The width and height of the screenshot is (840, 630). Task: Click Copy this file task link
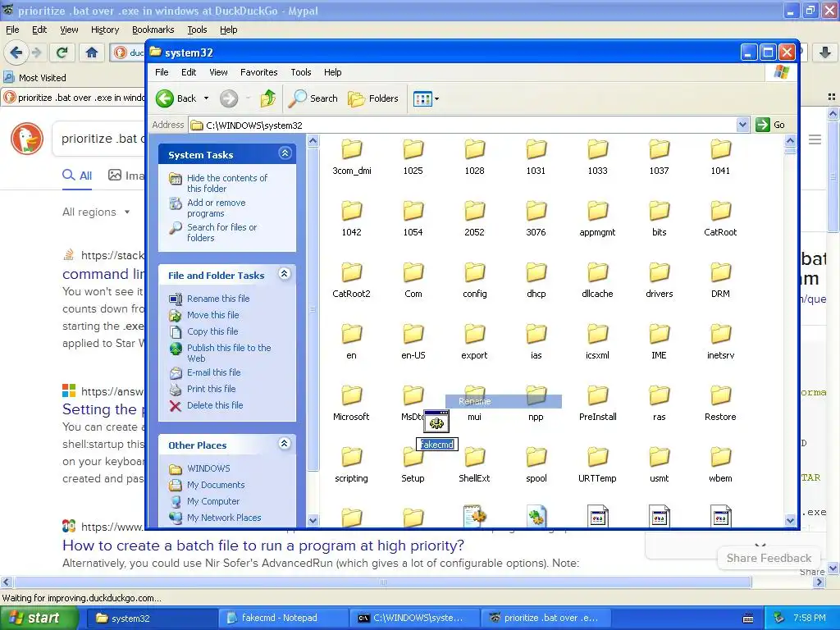(x=212, y=331)
